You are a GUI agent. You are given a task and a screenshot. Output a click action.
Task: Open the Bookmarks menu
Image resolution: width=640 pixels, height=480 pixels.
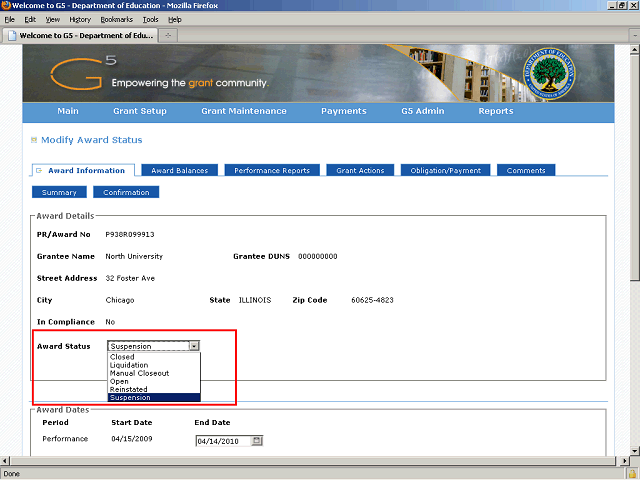coord(117,20)
